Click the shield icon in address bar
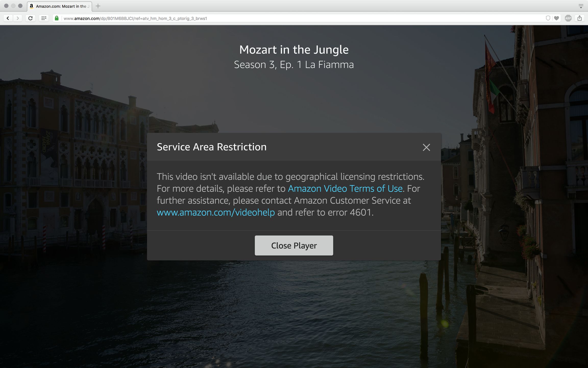The height and width of the screenshot is (368, 588). coord(548,18)
